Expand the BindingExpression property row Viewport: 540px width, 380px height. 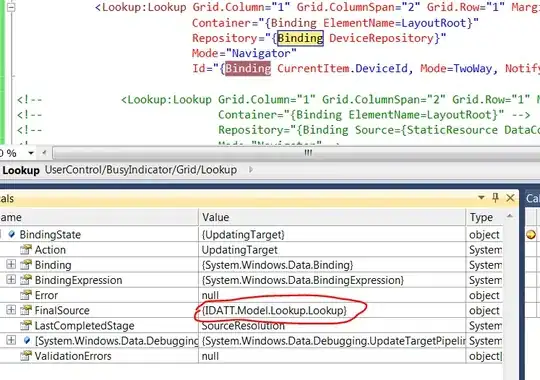point(11,279)
